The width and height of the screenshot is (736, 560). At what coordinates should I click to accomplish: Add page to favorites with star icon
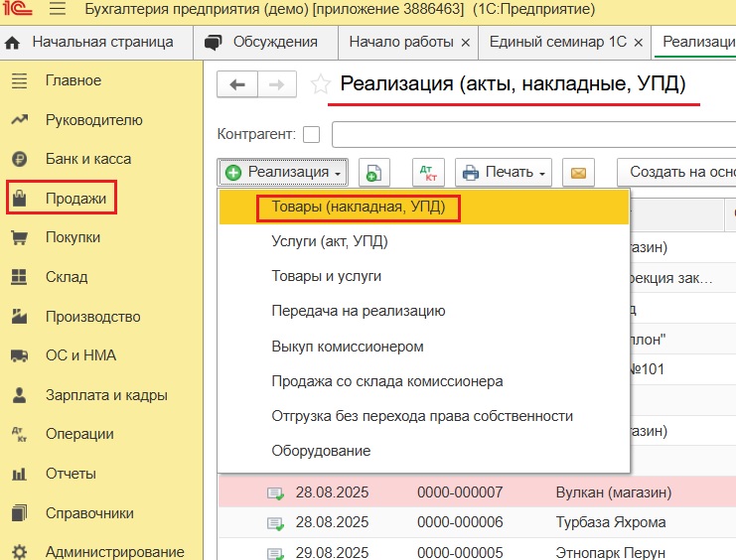click(320, 85)
